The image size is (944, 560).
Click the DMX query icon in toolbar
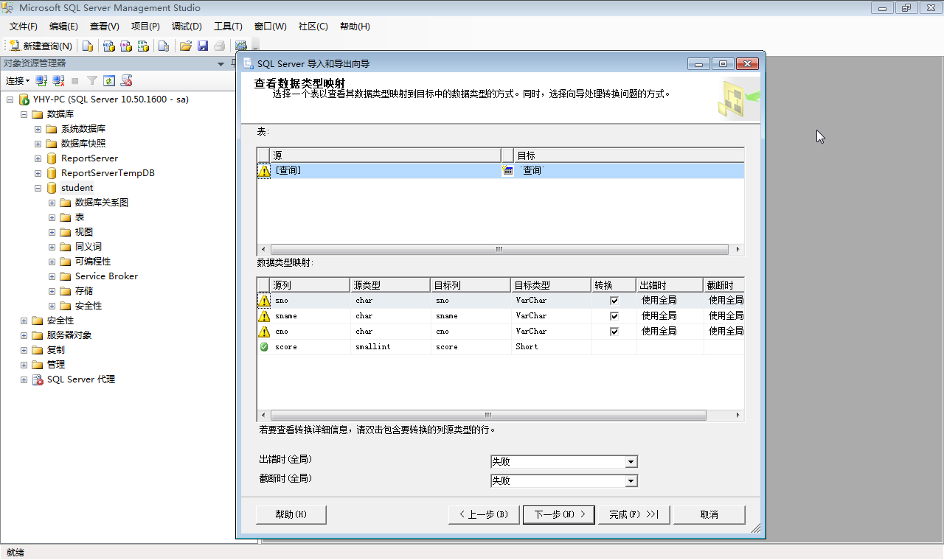point(126,46)
